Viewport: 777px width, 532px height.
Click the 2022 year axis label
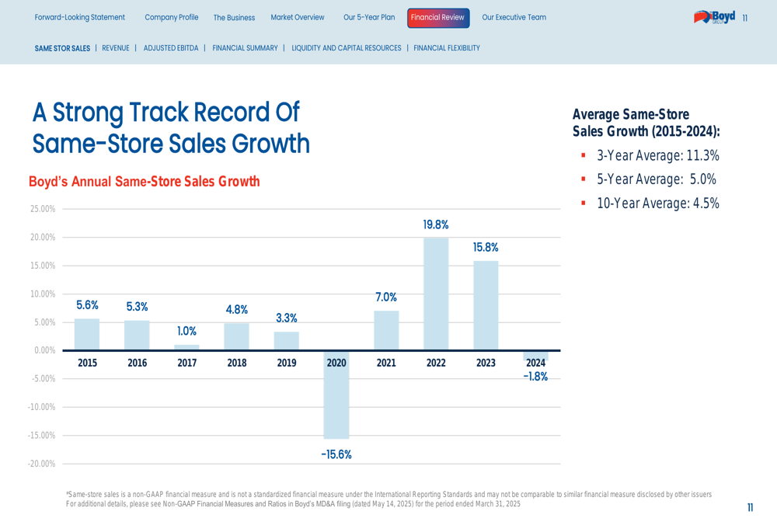click(436, 363)
